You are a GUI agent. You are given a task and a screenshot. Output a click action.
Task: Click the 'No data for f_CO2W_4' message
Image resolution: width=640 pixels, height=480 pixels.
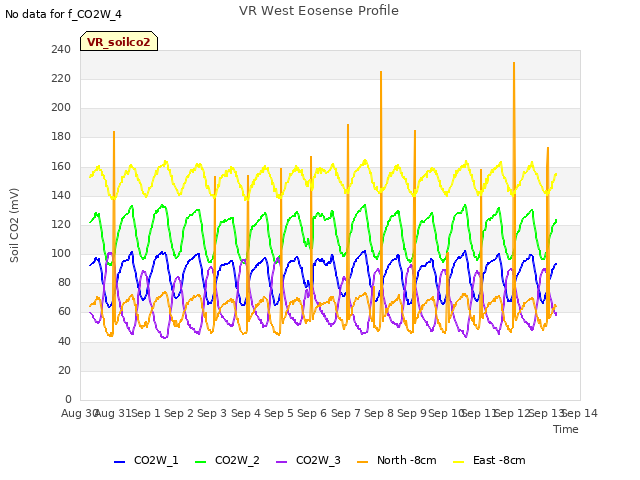(x=63, y=14)
